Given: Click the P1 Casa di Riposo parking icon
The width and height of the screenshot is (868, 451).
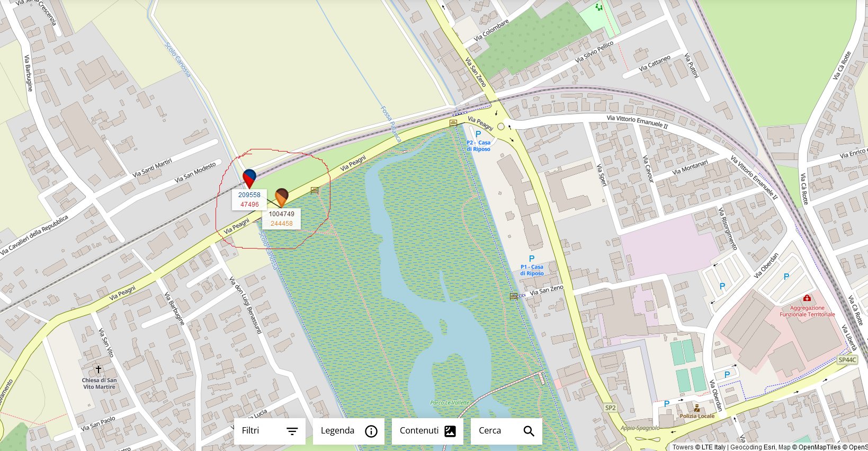Looking at the screenshot, I should click(x=532, y=259).
